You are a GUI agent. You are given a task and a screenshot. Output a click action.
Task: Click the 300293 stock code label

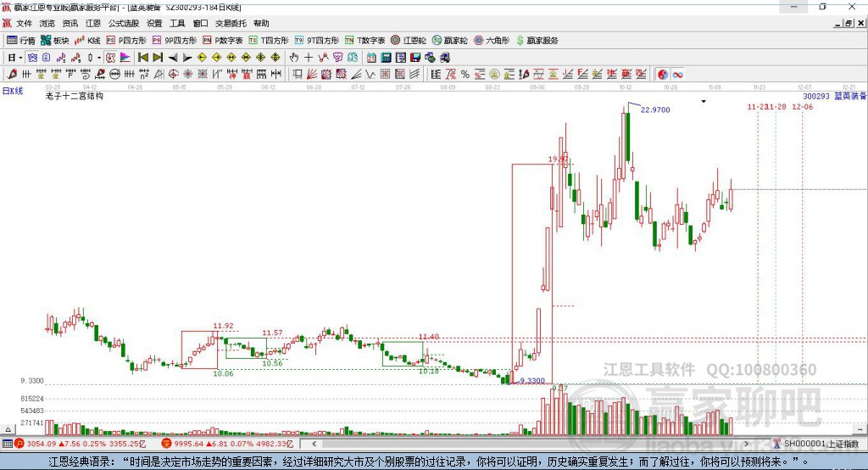[816, 97]
